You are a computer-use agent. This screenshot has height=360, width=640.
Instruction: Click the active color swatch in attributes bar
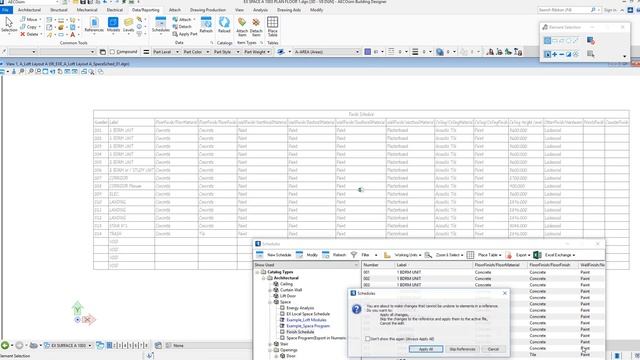(367, 52)
